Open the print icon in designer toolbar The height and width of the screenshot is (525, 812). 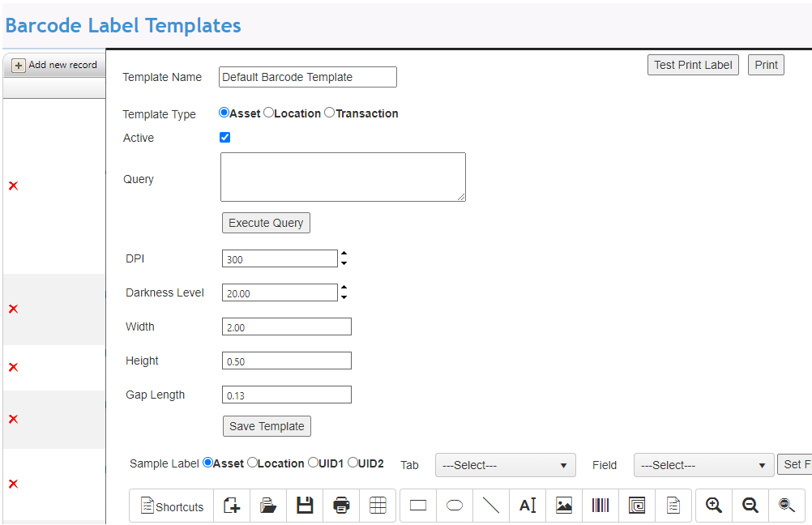point(340,505)
